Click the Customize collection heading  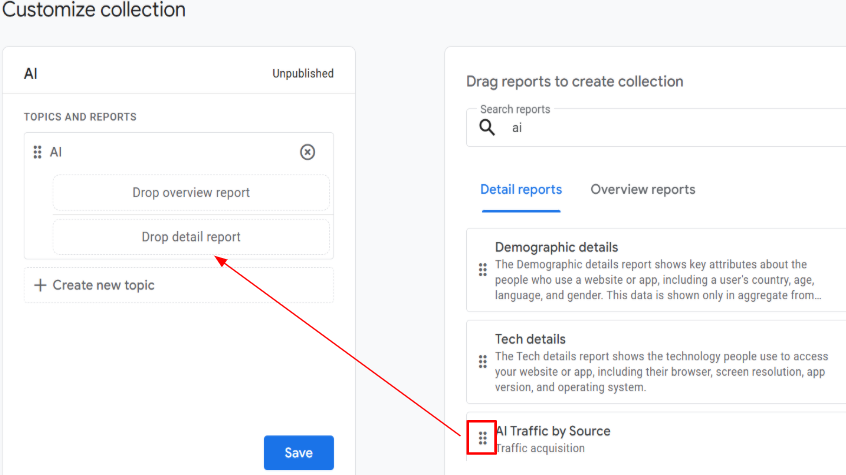point(93,11)
